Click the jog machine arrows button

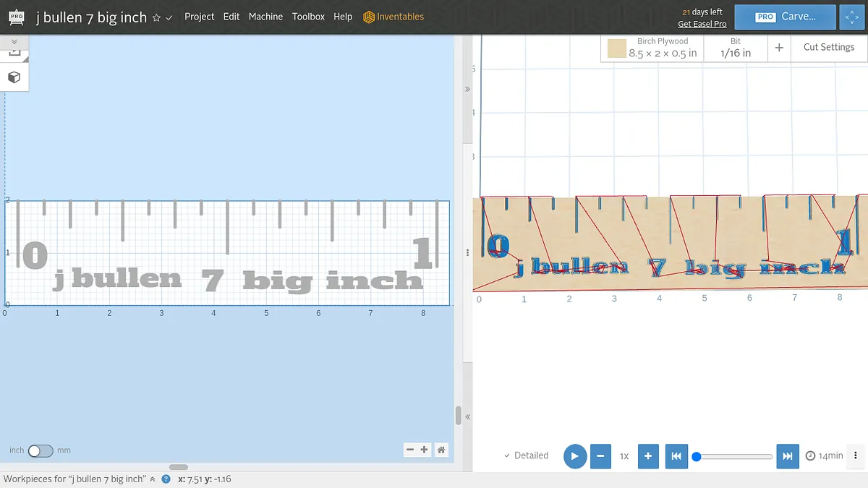[x=851, y=17]
